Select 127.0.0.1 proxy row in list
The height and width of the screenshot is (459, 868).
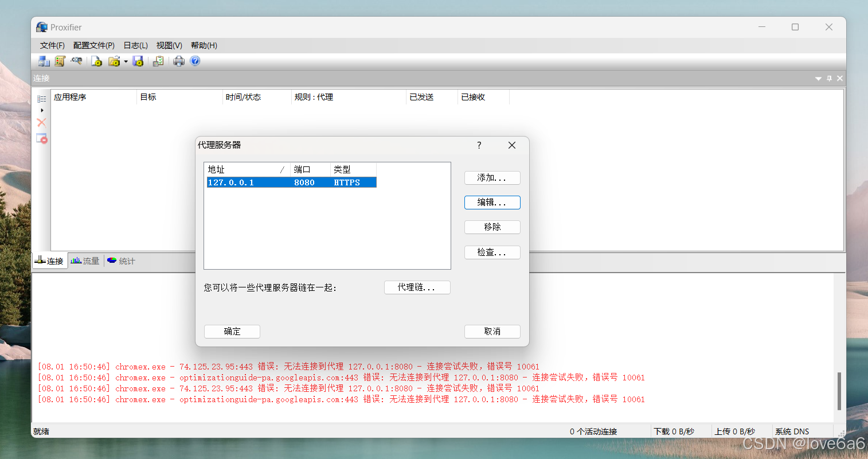click(291, 182)
